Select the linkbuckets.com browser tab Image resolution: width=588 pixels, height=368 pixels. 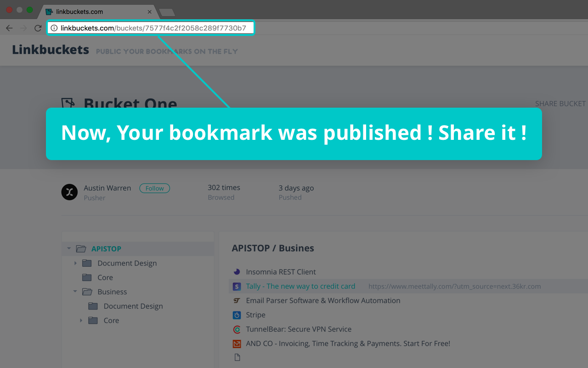(98, 11)
